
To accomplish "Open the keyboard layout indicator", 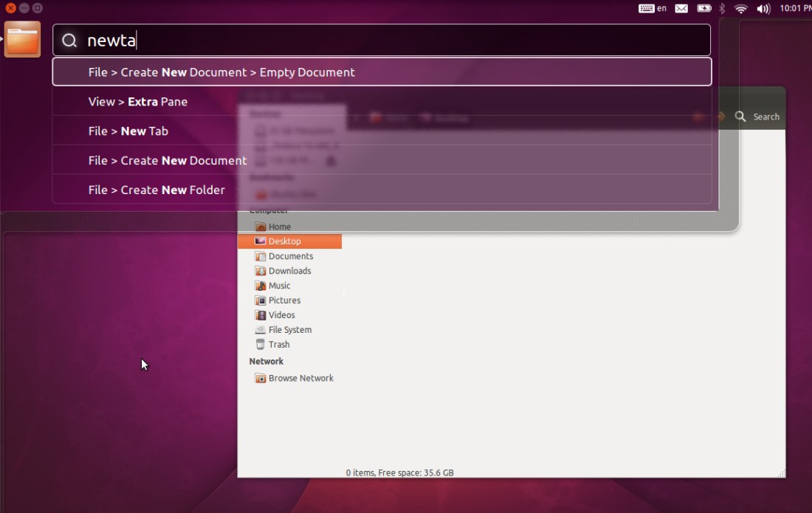I will (x=653, y=8).
